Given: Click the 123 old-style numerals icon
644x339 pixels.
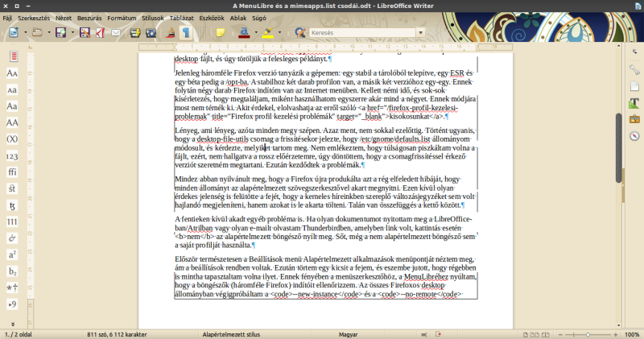Looking at the screenshot, I should pyautogui.click(x=12, y=155).
